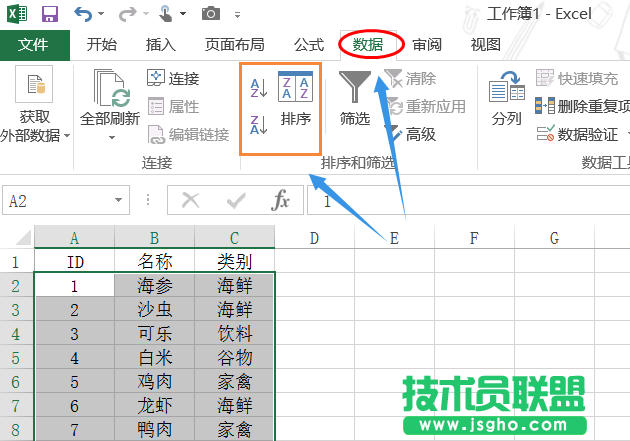Open the touch mode dropdown arrow
Image resolution: width=630 pixels, height=441 pixels.
pos(183,14)
